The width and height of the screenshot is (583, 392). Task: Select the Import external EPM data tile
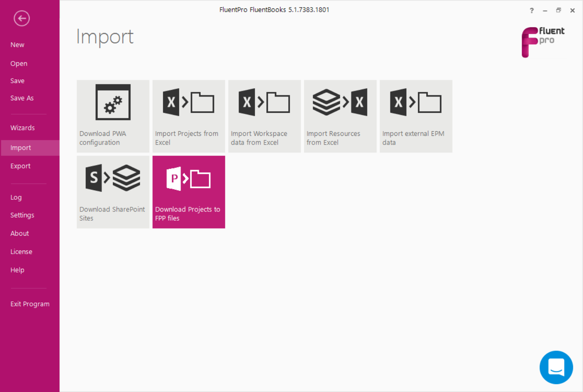click(416, 116)
